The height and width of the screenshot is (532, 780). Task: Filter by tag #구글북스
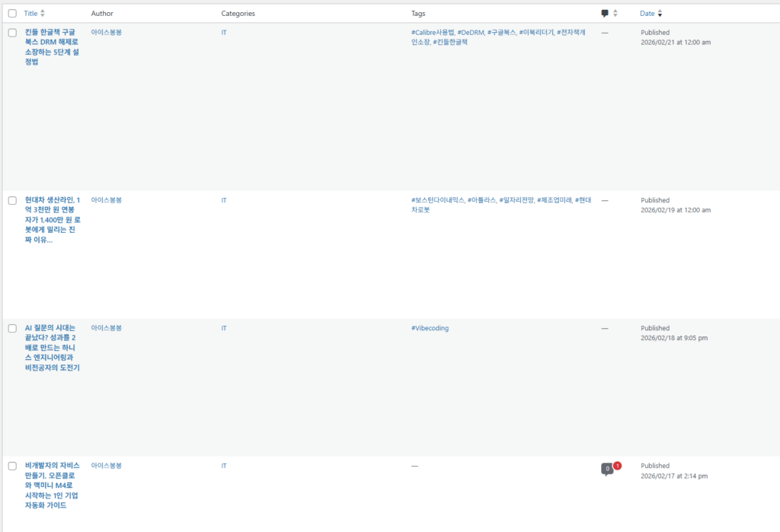(x=501, y=32)
